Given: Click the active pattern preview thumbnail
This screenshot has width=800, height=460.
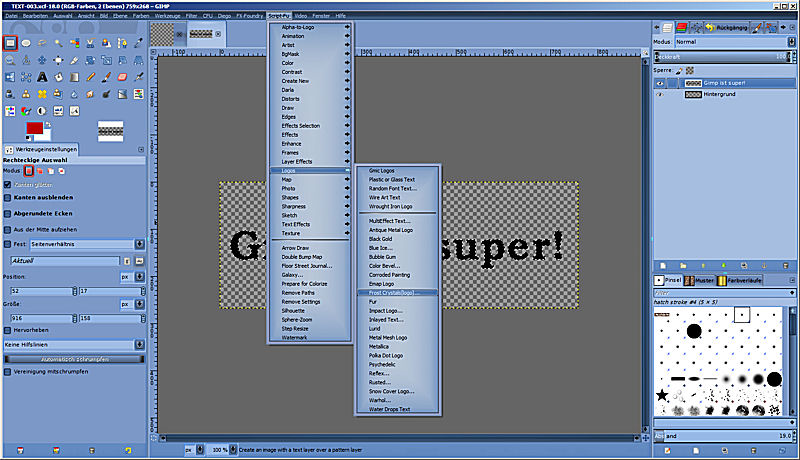Looking at the screenshot, I should tap(111, 131).
